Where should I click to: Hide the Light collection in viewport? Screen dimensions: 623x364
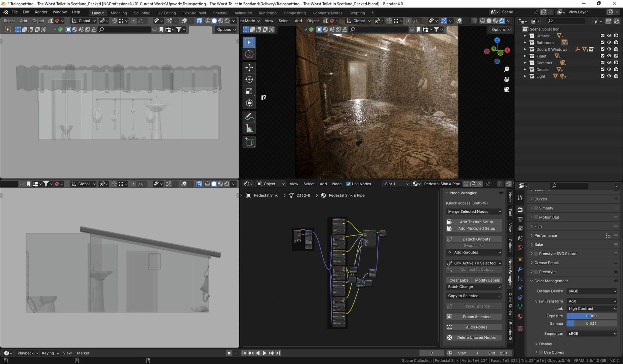609,76
